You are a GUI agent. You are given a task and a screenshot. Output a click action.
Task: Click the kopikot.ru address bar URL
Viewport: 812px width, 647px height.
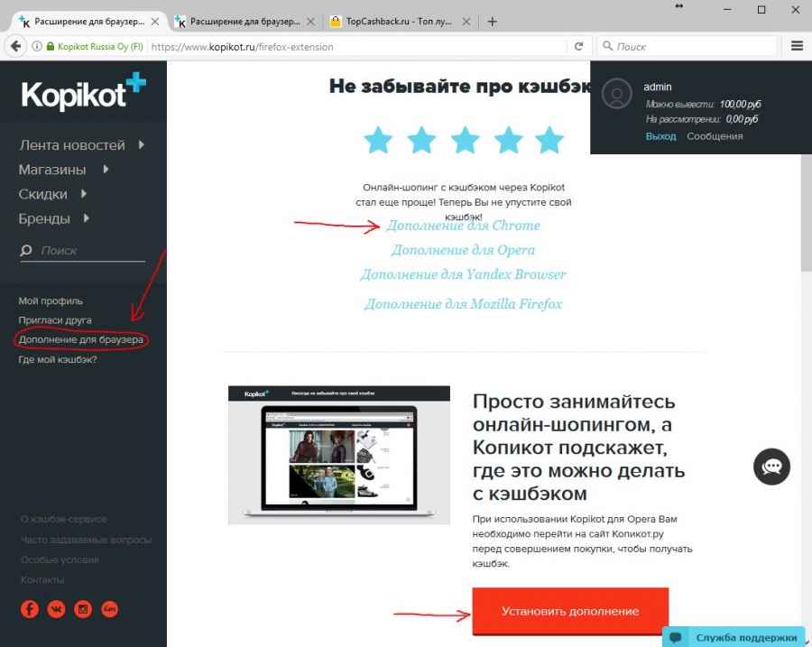pos(243,47)
